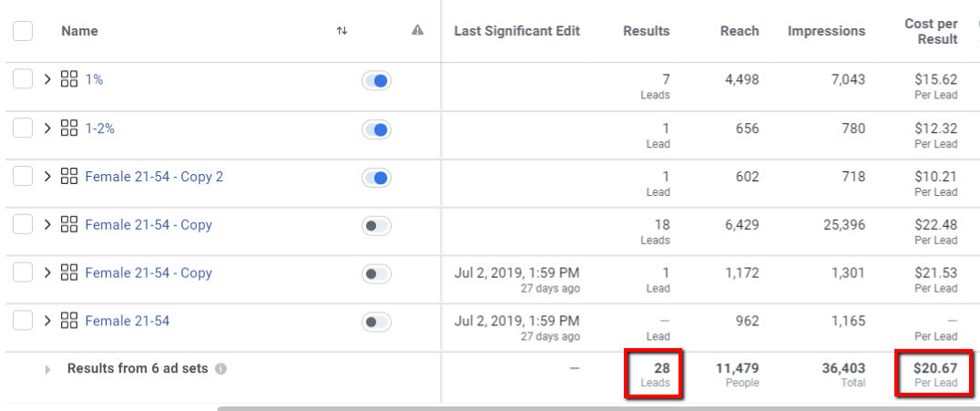980x411 pixels.
Task: Expand the 1% ad set row
Action: tap(47, 79)
